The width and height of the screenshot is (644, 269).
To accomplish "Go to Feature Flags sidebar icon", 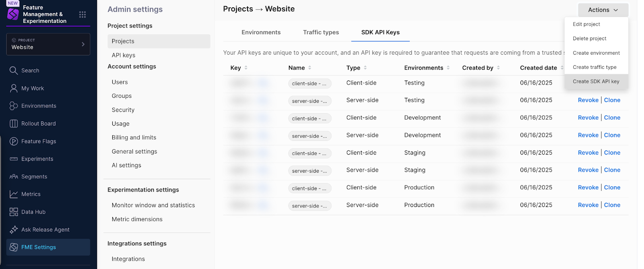I will [x=14, y=141].
